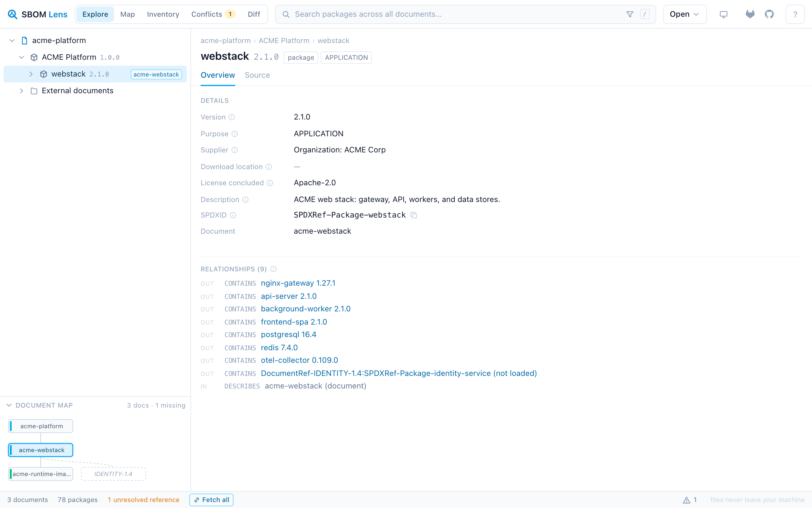Switch to the Map view

click(127, 14)
